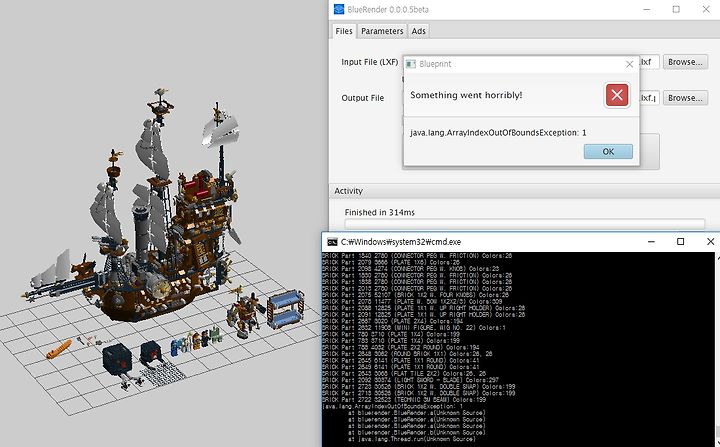720x447 pixels.
Task: Close the Blueprint error dialog
Action: point(630,64)
